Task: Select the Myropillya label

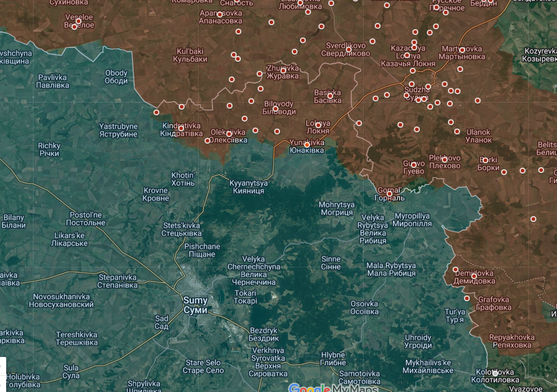Action: (412, 220)
